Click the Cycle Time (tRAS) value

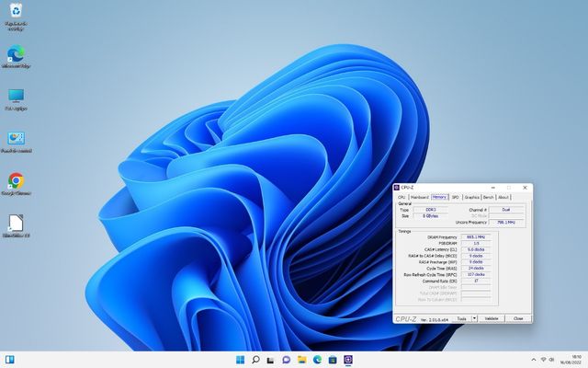(x=476, y=268)
